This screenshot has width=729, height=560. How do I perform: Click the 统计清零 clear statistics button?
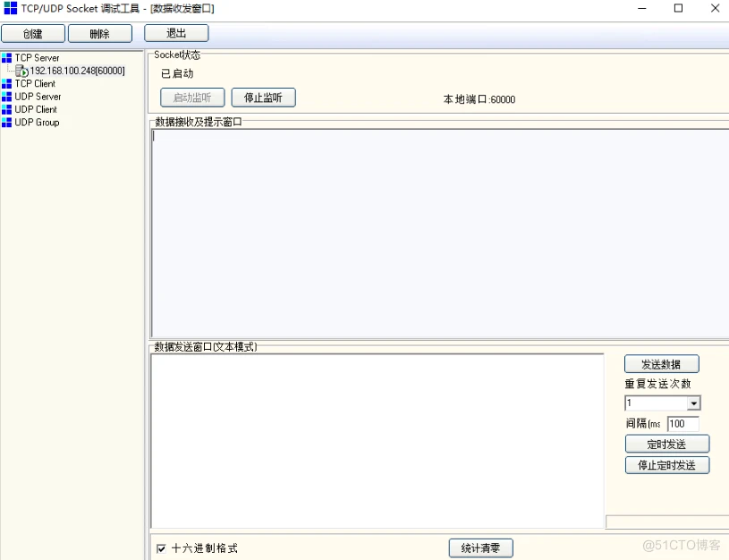pyautogui.click(x=480, y=547)
